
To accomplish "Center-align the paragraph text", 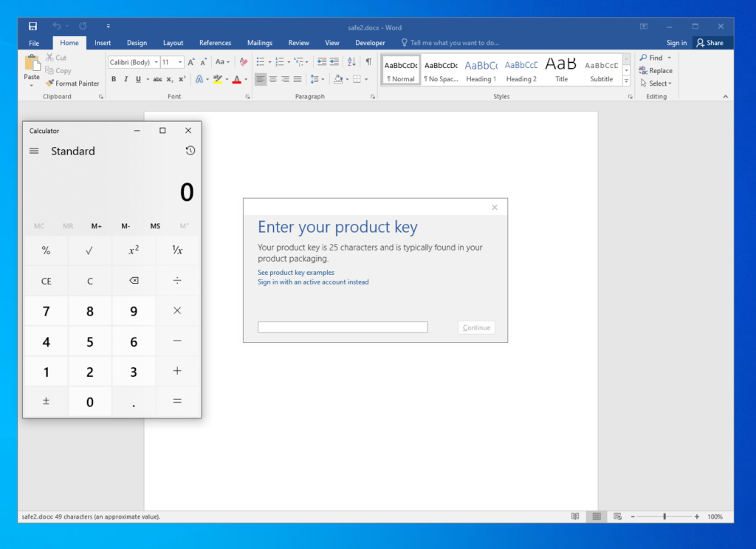I will (273, 79).
